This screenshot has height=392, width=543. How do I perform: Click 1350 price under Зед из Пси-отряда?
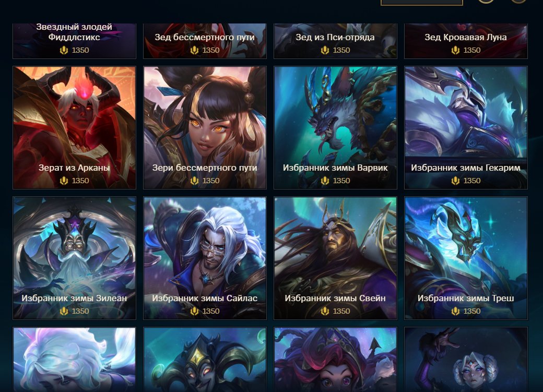coord(341,50)
